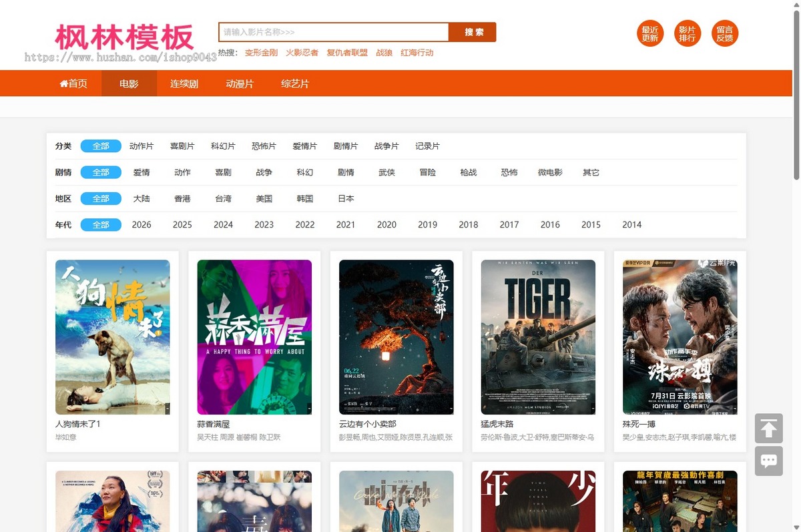801x532 pixels.
Task: Click hot search link 红海行动
Action: [417, 53]
